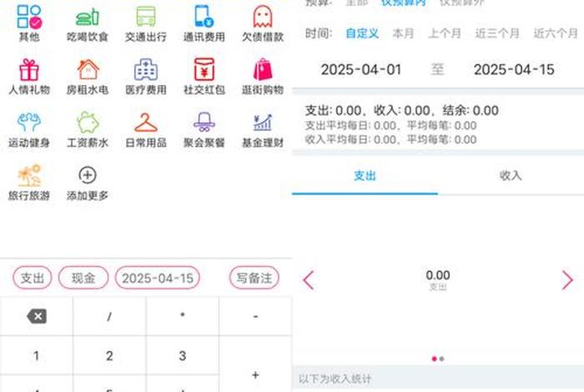Select the 自定义 time filter
Image resolution: width=584 pixels, height=392 pixels.
(362, 33)
